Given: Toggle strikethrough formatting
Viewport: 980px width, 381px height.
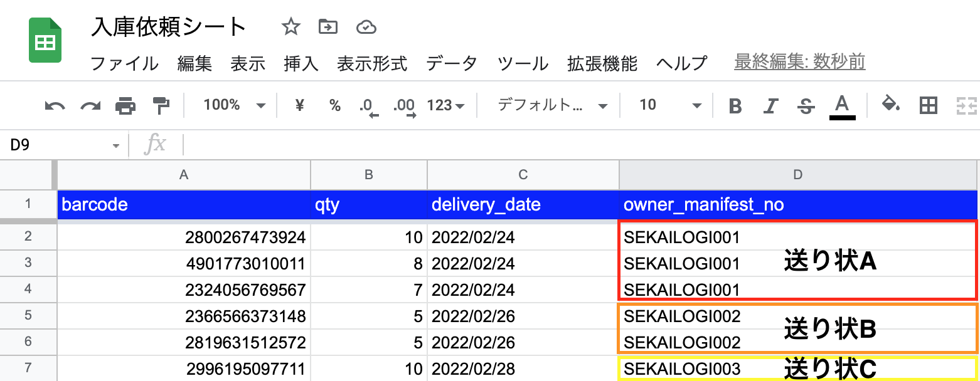Looking at the screenshot, I should [x=806, y=106].
